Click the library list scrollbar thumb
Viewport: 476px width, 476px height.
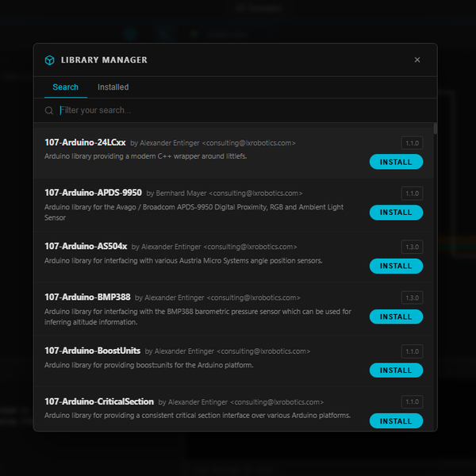[436, 129]
